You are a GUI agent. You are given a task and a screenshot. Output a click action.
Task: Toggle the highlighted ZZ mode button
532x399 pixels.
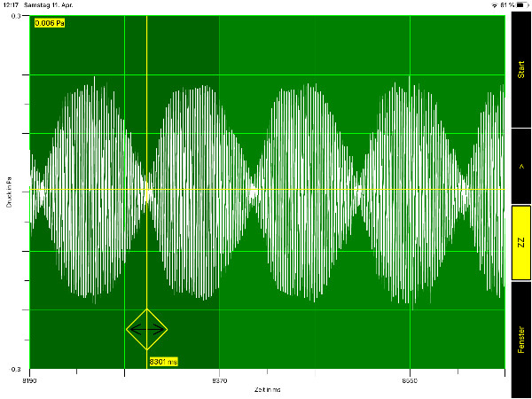520,242
